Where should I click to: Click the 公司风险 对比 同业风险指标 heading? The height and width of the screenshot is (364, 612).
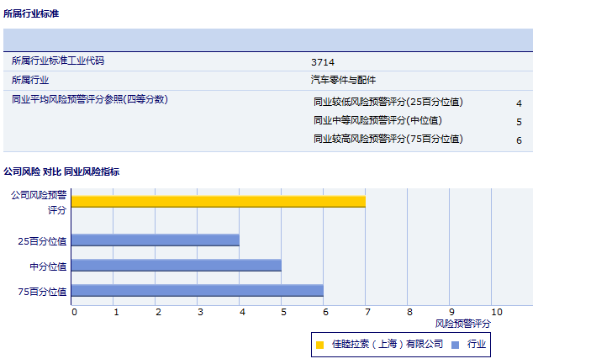pyautogui.click(x=61, y=171)
